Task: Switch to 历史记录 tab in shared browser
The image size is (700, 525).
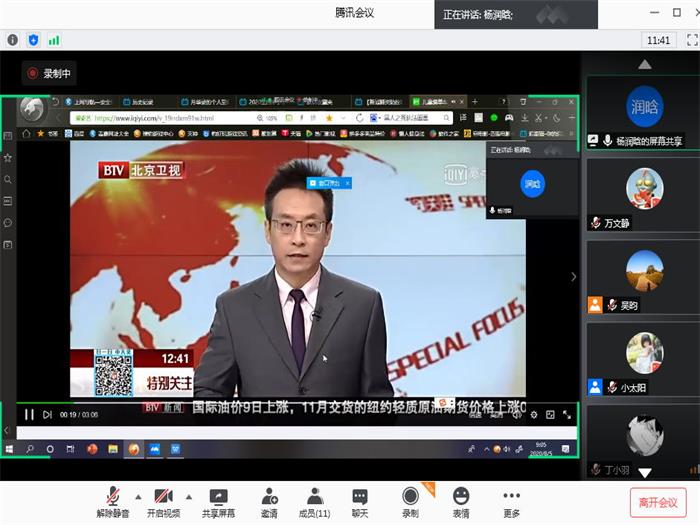Action: [144, 102]
